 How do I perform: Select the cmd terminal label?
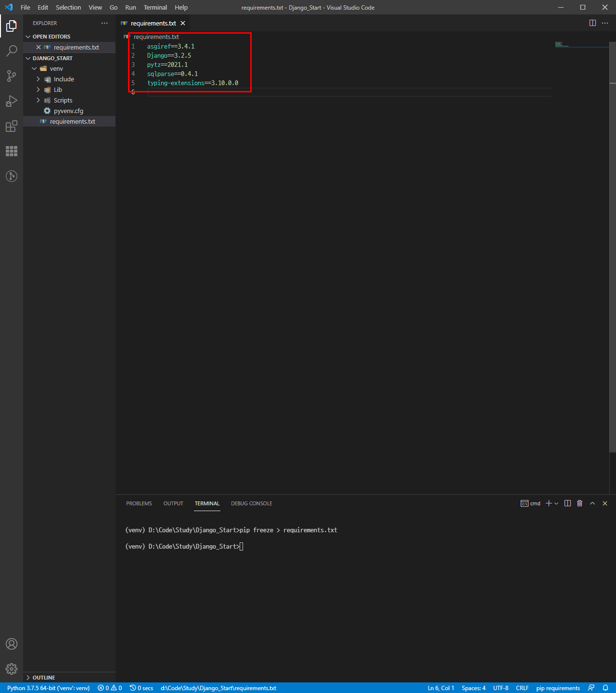pos(530,503)
